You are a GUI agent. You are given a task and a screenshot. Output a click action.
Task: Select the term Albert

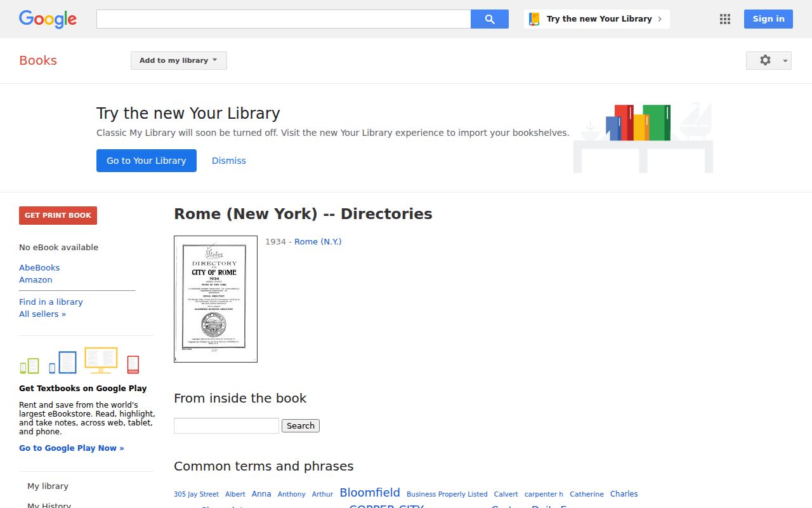[x=235, y=494]
